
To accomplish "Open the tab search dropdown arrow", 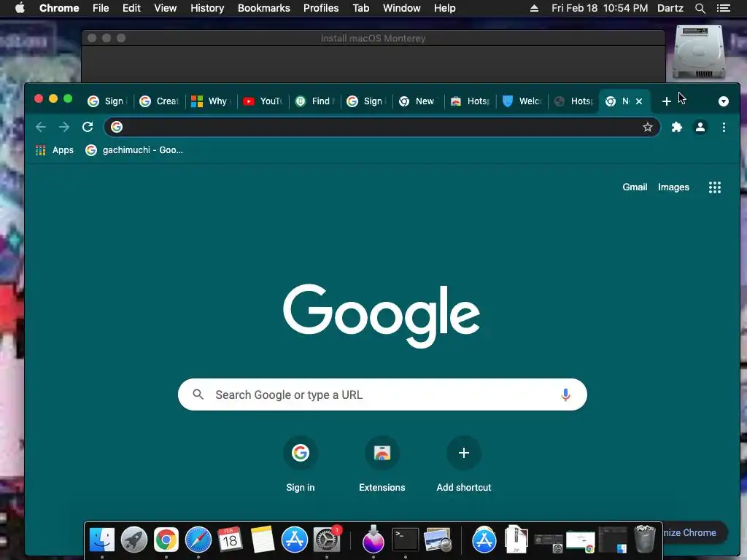I will point(723,101).
